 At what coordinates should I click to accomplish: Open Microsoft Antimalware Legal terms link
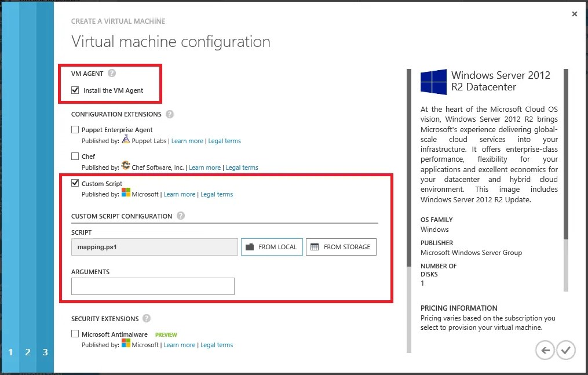click(217, 345)
